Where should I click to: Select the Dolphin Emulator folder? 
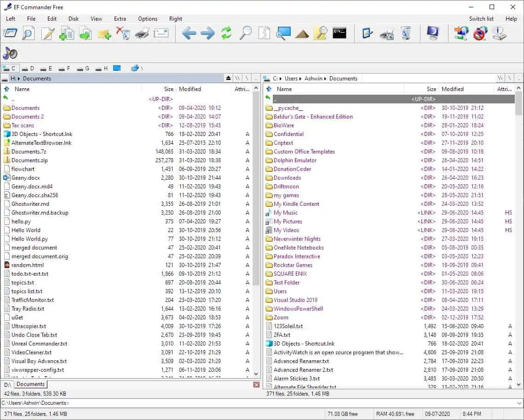[x=295, y=160]
